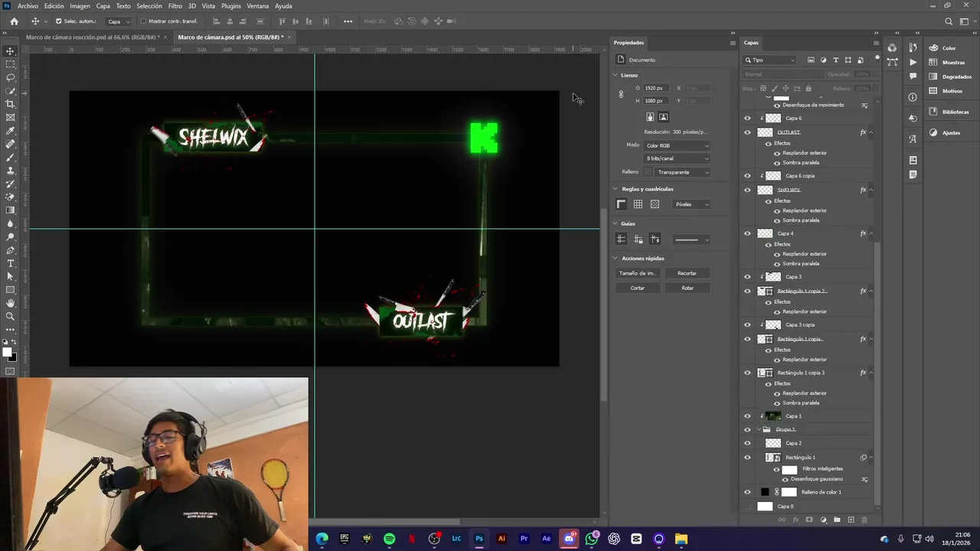Hide the OUTLAST text layer

coord(747,132)
